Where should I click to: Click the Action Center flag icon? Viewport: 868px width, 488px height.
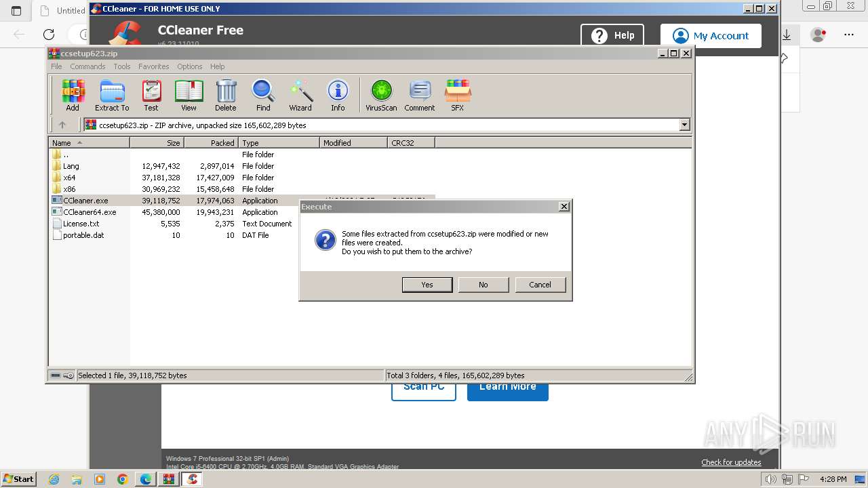click(804, 479)
